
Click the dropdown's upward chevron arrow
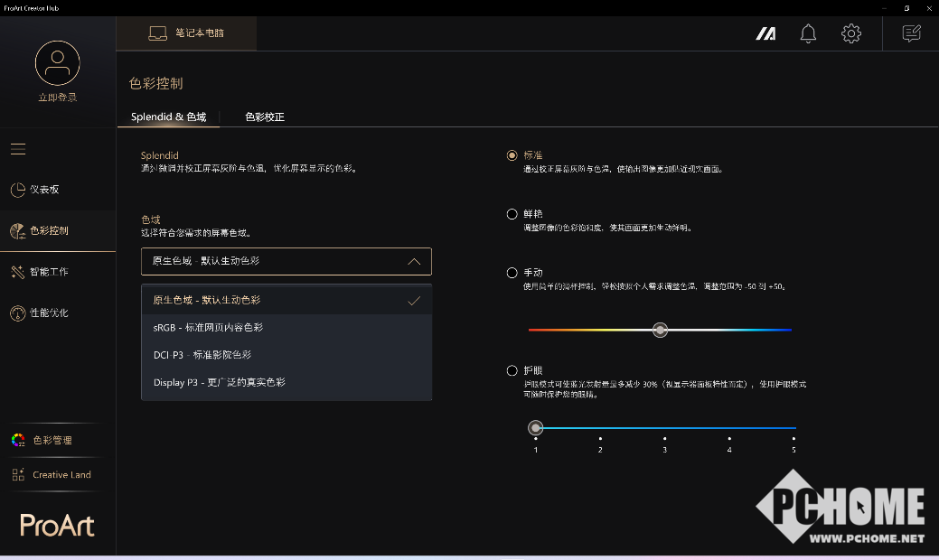tap(414, 261)
